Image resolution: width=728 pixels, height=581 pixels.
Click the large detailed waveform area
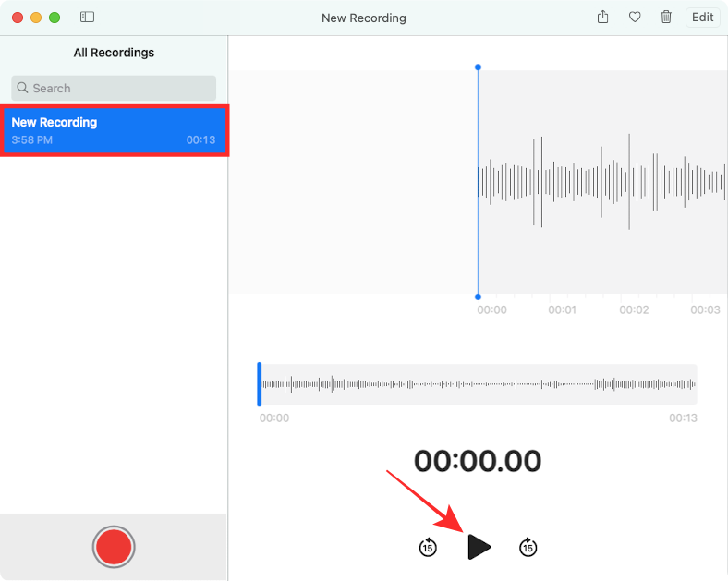click(602, 182)
